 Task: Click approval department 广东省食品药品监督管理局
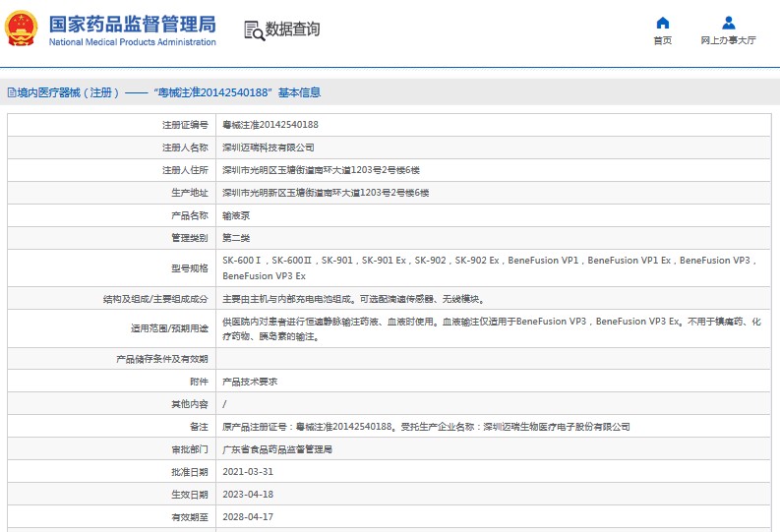tap(277, 449)
